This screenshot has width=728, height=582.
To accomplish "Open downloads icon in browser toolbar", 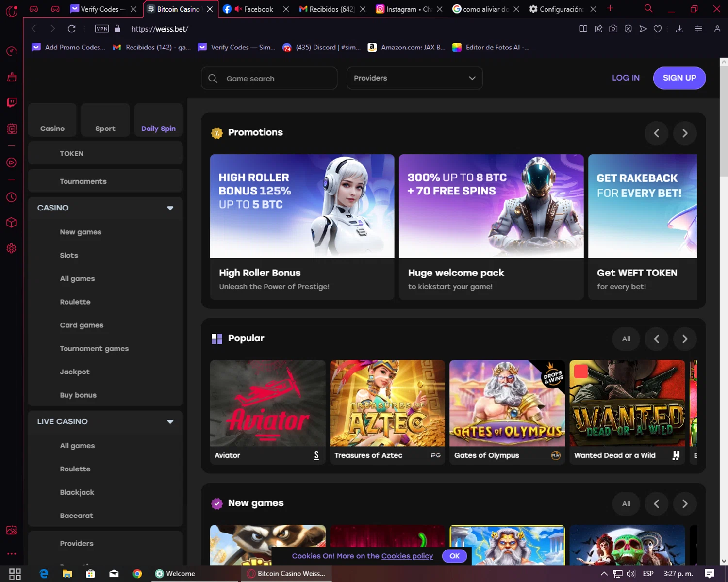I will (x=679, y=29).
